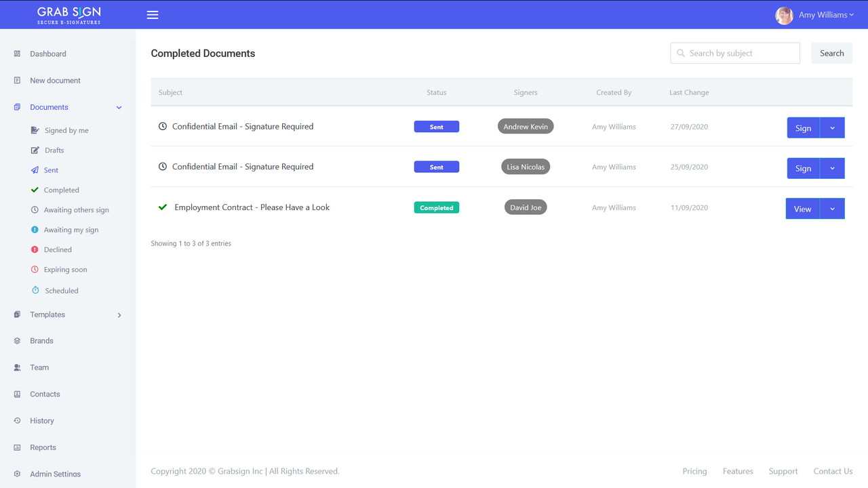Open dropdown arrow beside the View button
The height and width of the screenshot is (488, 868).
pos(832,209)
